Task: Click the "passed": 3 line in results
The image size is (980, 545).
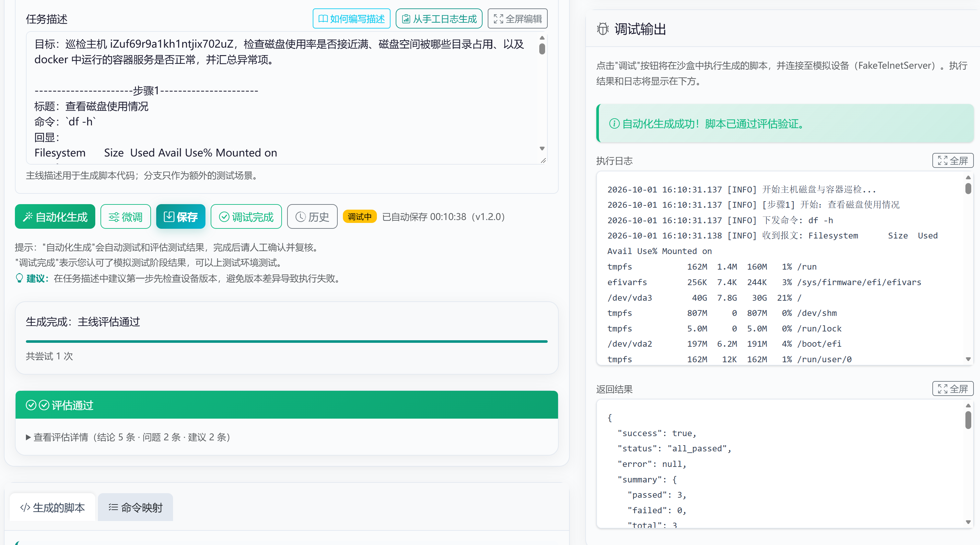Action: (657, 495)
